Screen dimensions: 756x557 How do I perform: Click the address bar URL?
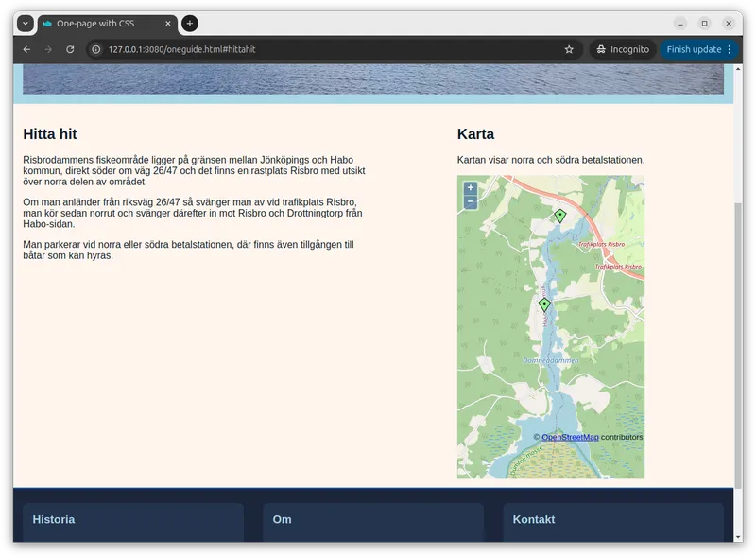(x=283, y=49)
